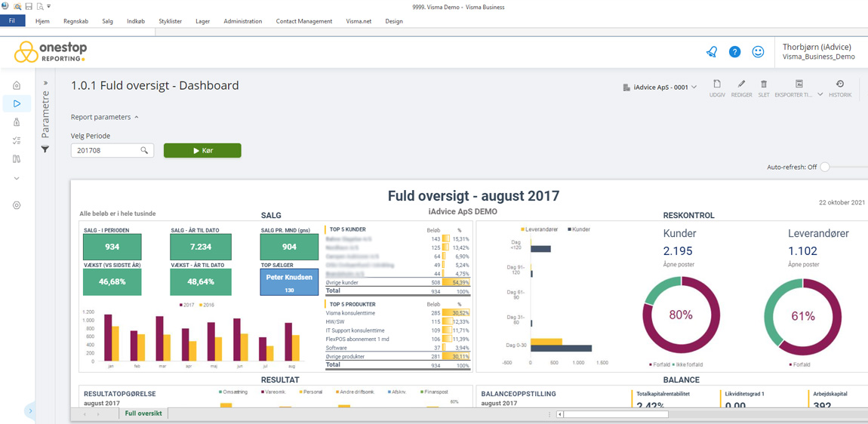Click the filter funnel icon under Parametre
This screenshot has width=868, height=424.
point(45,149)
